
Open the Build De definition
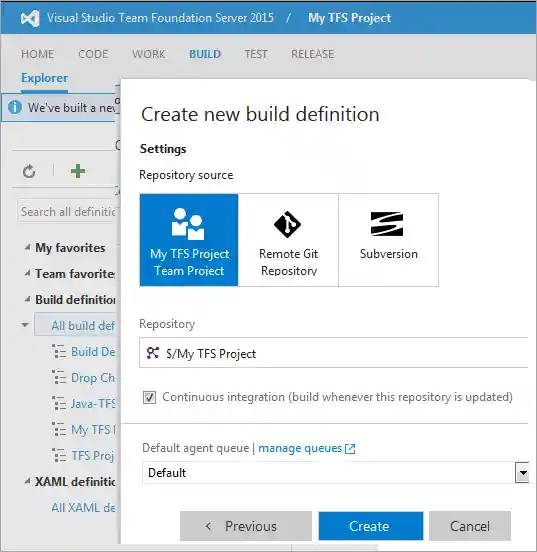(93, 351)
